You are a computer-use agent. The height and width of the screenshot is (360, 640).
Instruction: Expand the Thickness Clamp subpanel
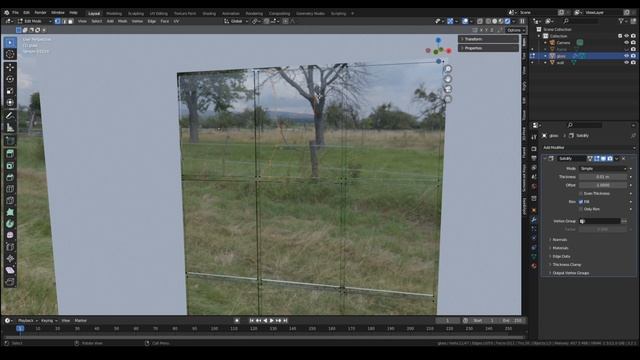(x=567, y=264)
